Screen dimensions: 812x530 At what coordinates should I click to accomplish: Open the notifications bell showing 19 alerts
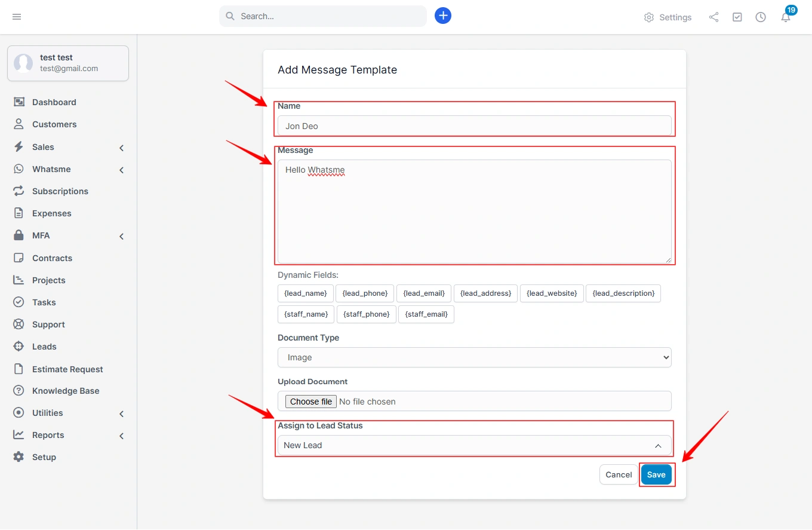pyautogui.click(x=785, y=17)
